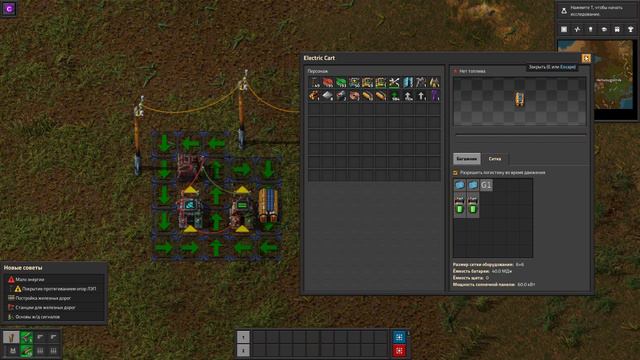Click the 'Нет топлива' label
Image resolution: width=640 pixels, height=360 pixels.
(x=472, y=71)
